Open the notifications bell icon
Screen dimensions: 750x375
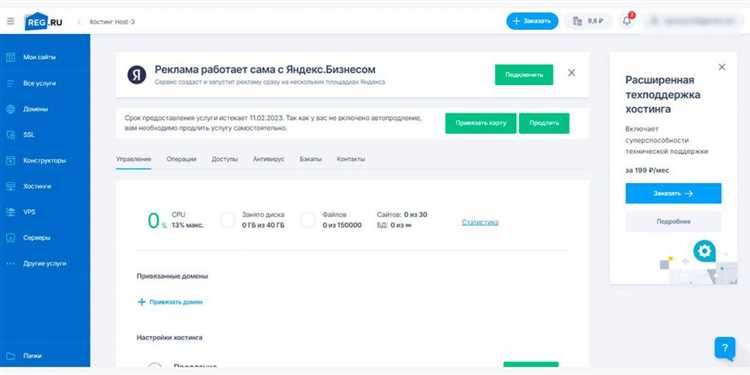[x=627, y=21]
